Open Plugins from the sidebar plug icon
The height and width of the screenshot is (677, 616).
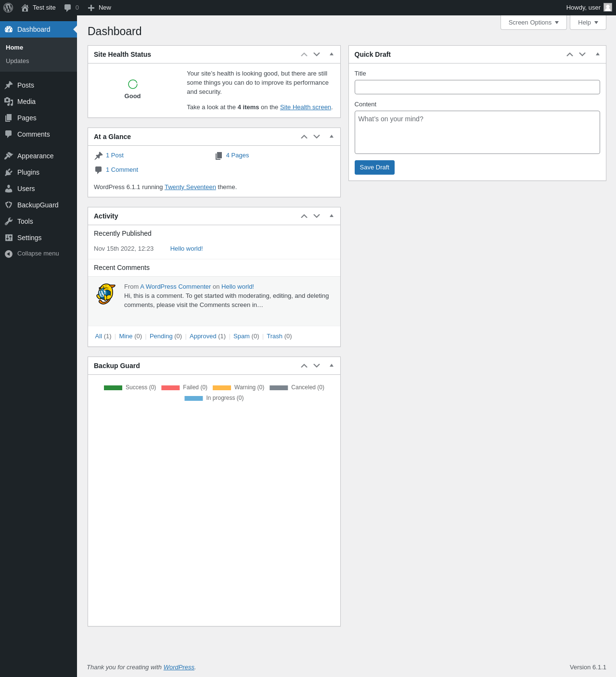click(x=9, y=172)
